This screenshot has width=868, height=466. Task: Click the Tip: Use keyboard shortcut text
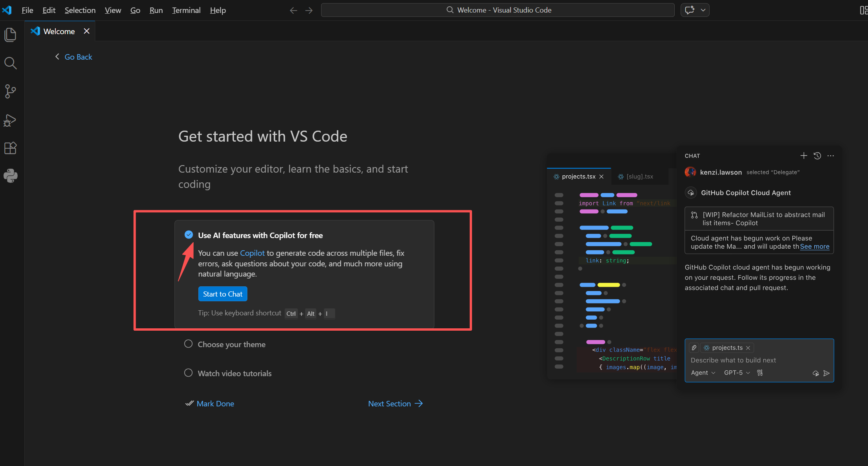point(240,313)
